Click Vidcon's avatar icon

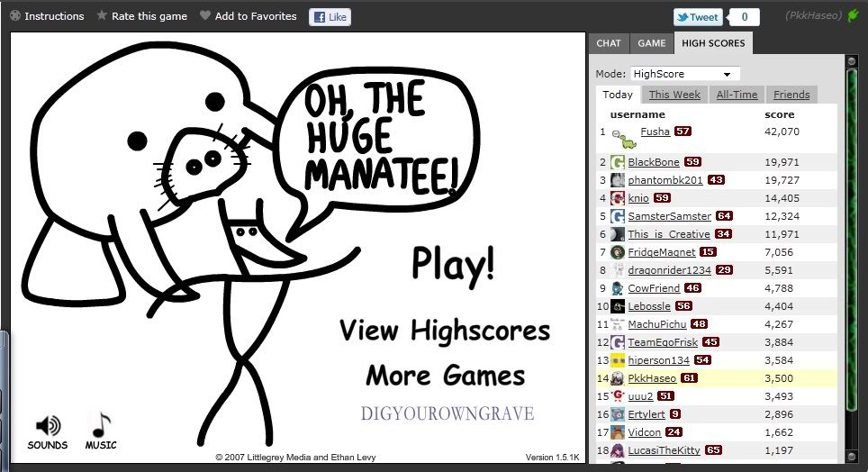point(617,432)
